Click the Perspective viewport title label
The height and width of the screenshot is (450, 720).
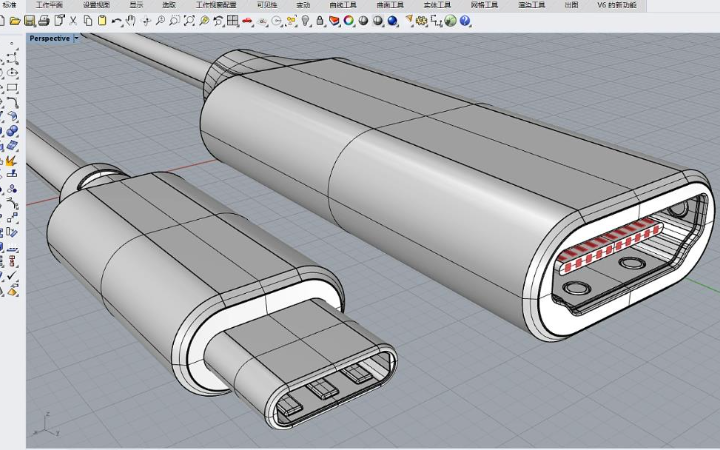tap(50, 39)
